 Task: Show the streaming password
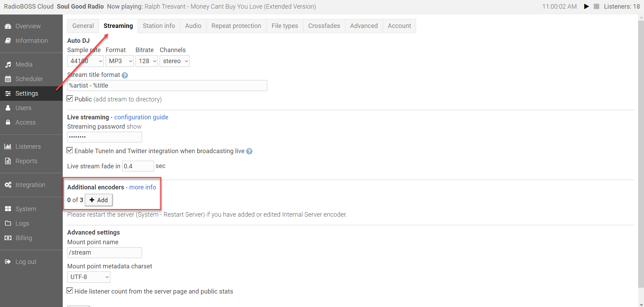tap(134, 127)
